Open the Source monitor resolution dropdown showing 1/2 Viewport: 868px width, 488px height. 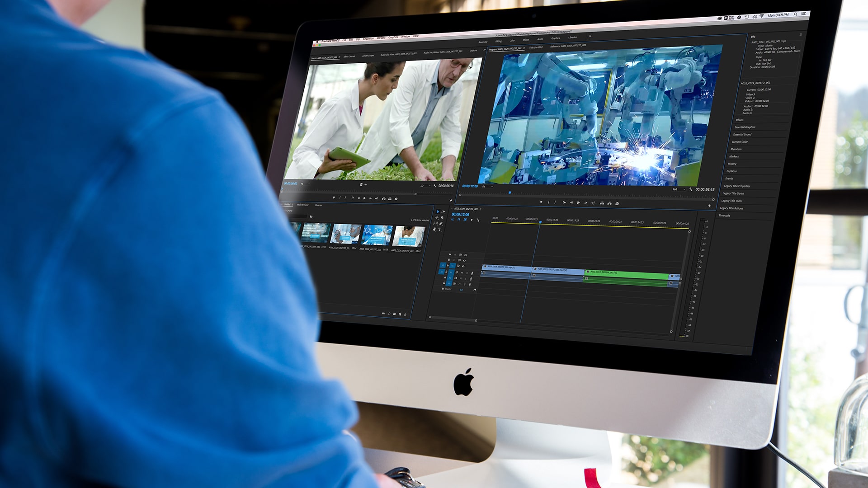[424, 186]
